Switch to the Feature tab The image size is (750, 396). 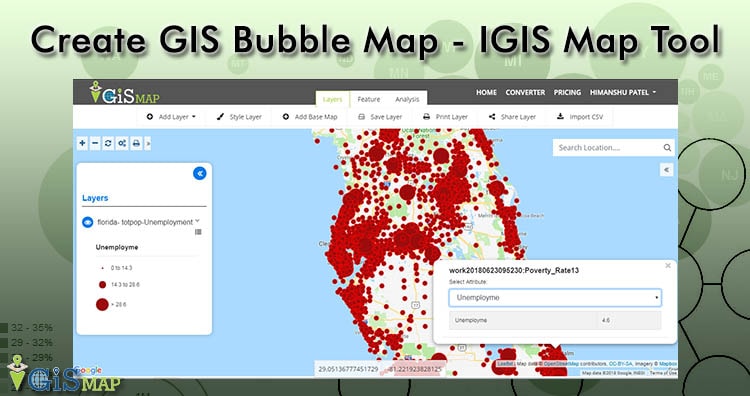pyautogui.click(x=369, y=99)
